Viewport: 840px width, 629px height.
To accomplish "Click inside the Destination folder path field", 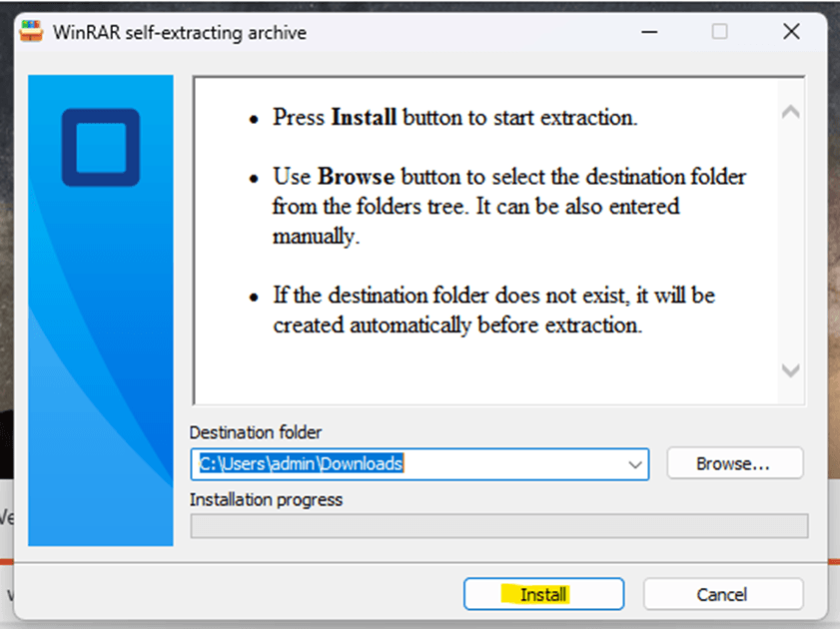I will pyautogui.click(x=410, y=464).
